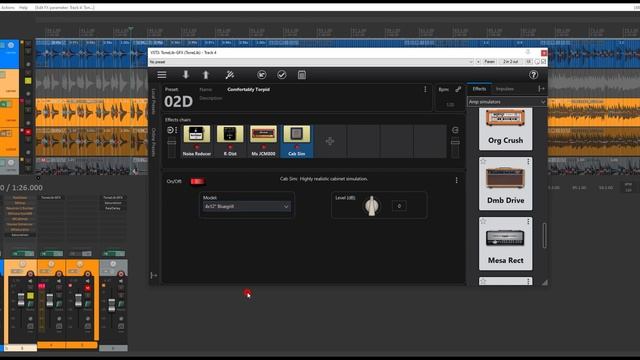This screenshot has height=360, width=640.
Task: Click the Bpm value field
Action: click(450, 104)
